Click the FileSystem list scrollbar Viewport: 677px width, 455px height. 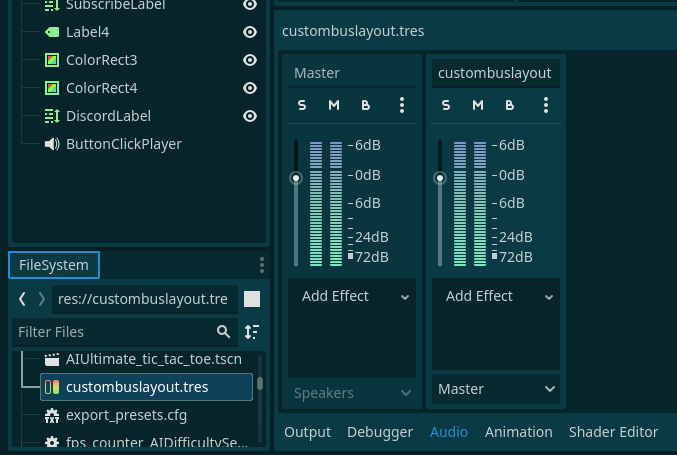[x=260, y=383]
